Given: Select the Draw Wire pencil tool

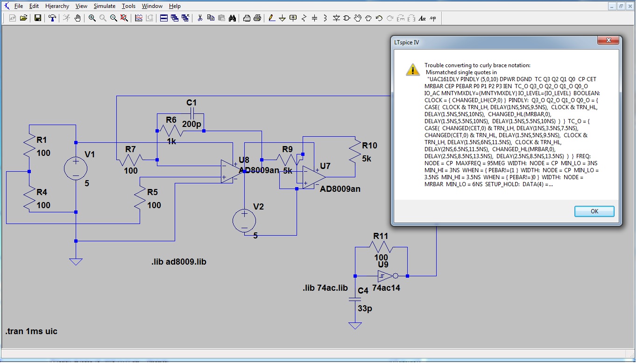Looking at the screenshot, I should point(271,18).
